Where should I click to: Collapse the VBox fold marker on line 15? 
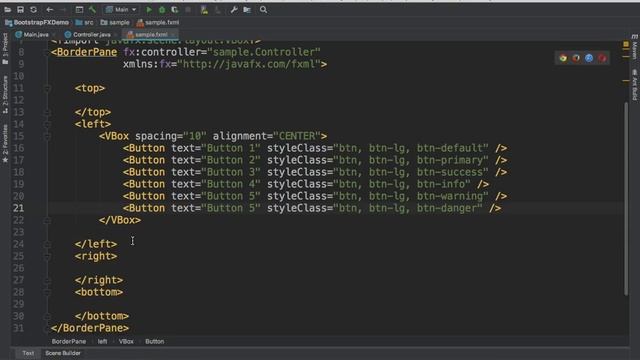click(x=47, y=136)
